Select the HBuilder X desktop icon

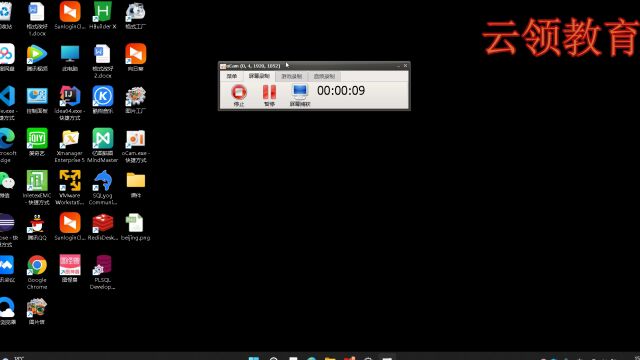pyautogui.click(x=102, y=16)
